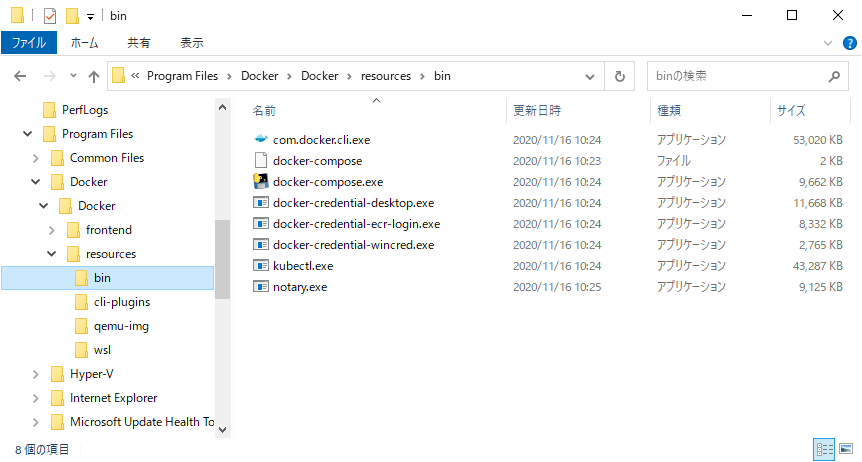Select the Common Files folder icon in tree
The height and width of the screenshot is (462, 862).
click(57, 158)
